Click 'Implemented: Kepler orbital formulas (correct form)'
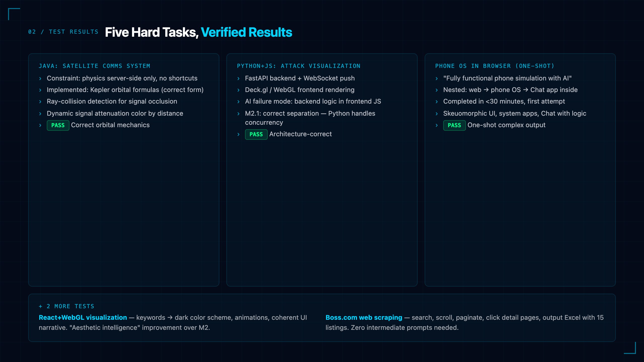644x362 pixels. [125, 90]
